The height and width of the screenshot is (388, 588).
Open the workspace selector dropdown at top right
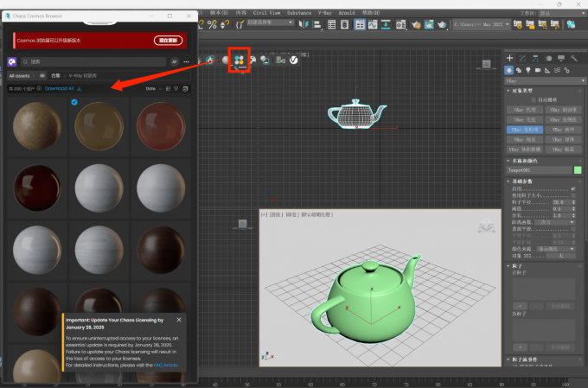point(562,13)
